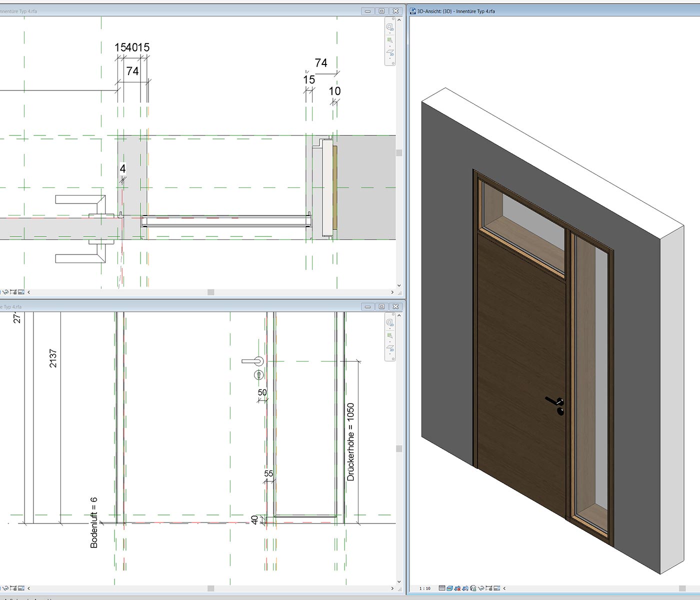Select the 'Bodenluft = 6' dimension label
Screen dimensions: 700x600
coord(94,522)
